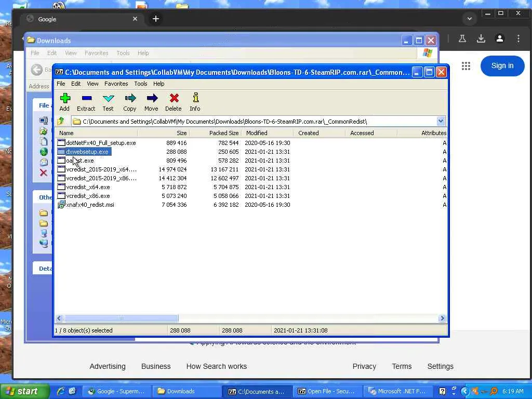Sort by the Created column header
The width and height of the screenshot is (532, 399).
[x=320, y=133]
